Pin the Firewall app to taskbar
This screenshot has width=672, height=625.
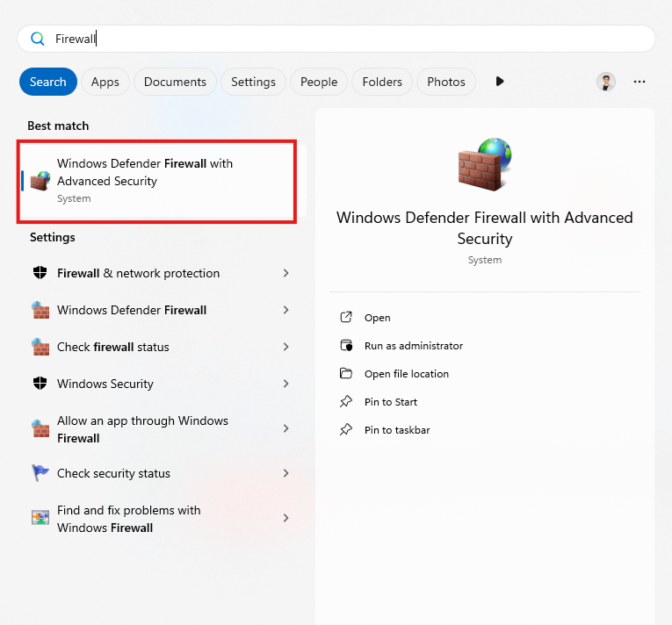tap(396, 430)
